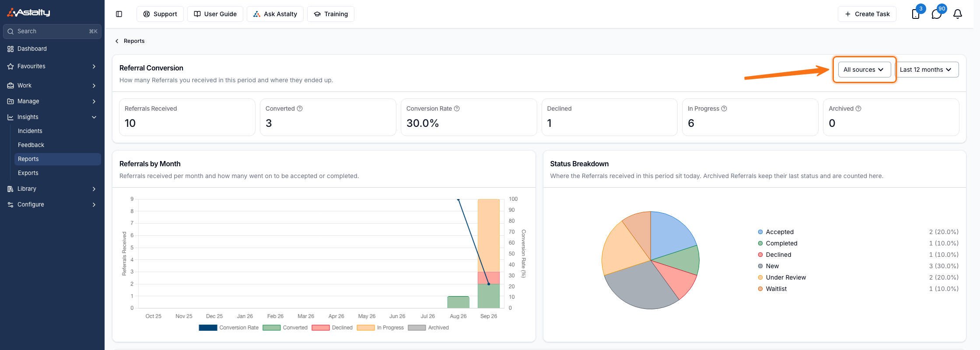Click the Library books icon
980x350 pixels.
10,189
